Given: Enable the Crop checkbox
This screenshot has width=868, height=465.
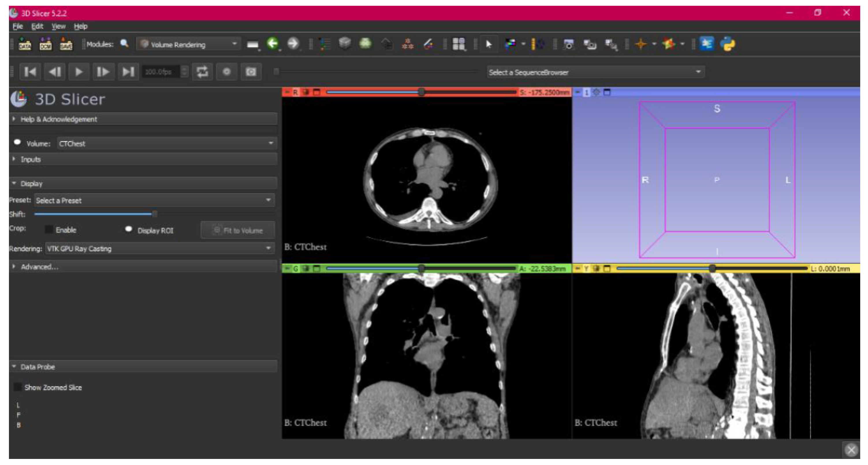Looking at the screenshot, I should [x=49, y=230].
